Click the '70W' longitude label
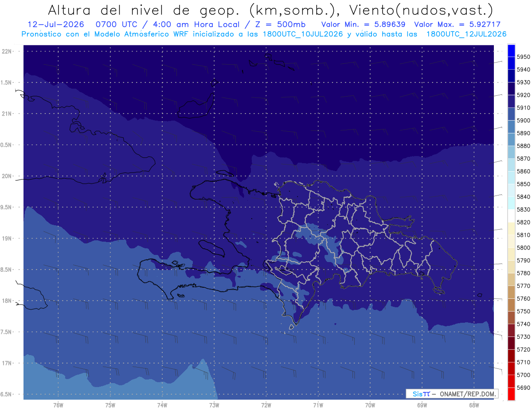This screenshot has height=411, width=532. pos(370,405)
